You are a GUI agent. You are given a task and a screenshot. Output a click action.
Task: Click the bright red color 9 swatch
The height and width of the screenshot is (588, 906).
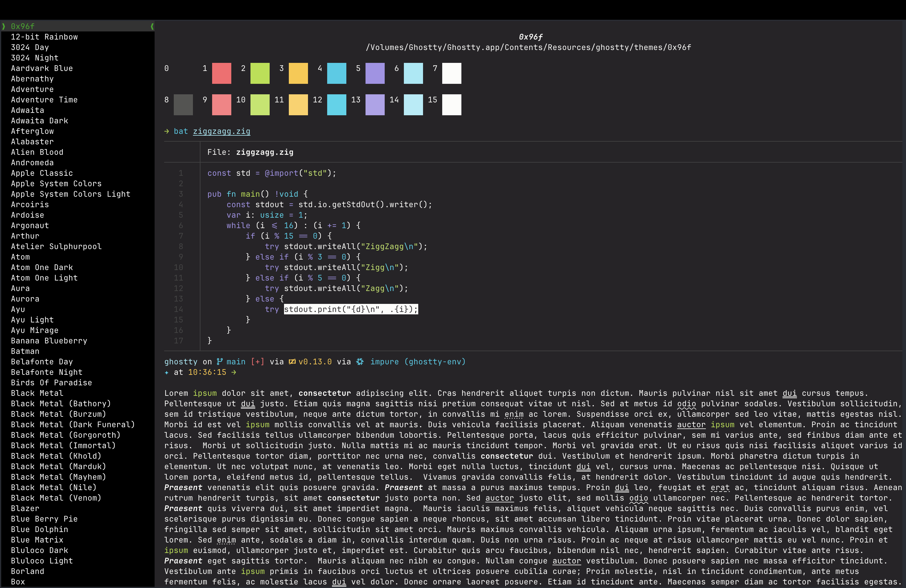click(x=221, y=104)
